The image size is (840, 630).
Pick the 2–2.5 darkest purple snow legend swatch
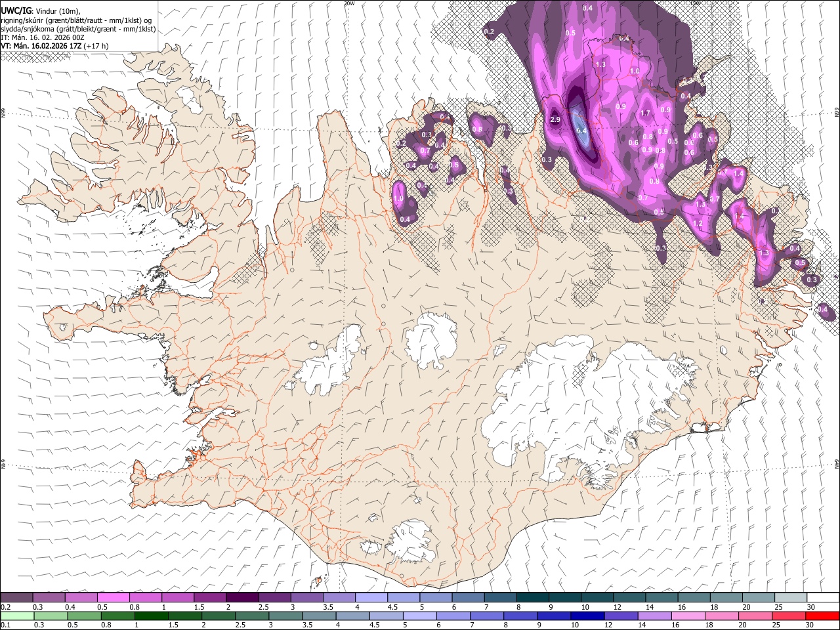point(242,597)
